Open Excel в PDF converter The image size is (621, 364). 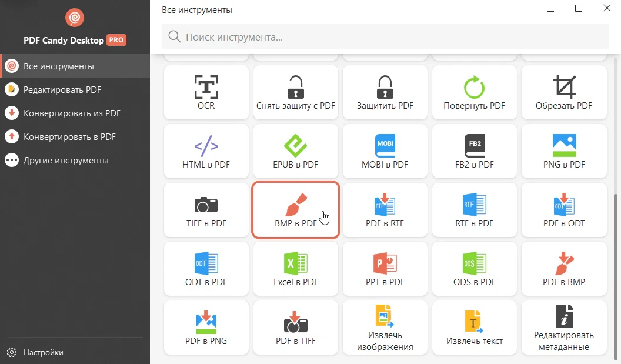[x=295, y=269]
